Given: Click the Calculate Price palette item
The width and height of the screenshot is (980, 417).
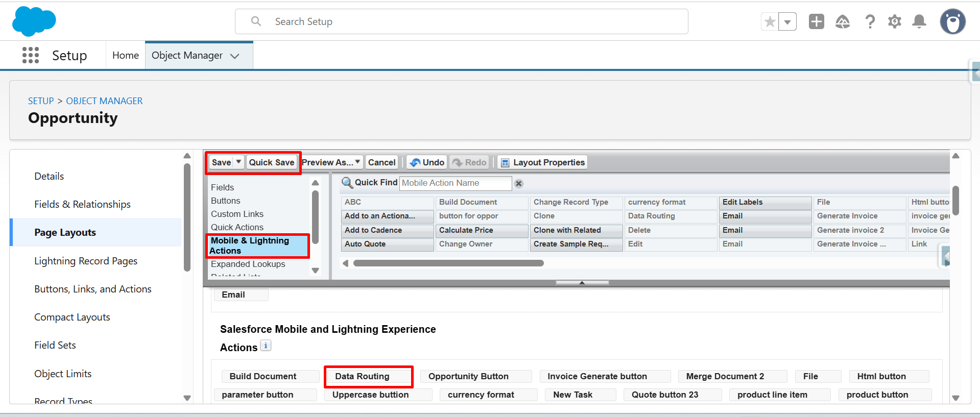Looking at the screenshot, I should click(x=482, y=230).
